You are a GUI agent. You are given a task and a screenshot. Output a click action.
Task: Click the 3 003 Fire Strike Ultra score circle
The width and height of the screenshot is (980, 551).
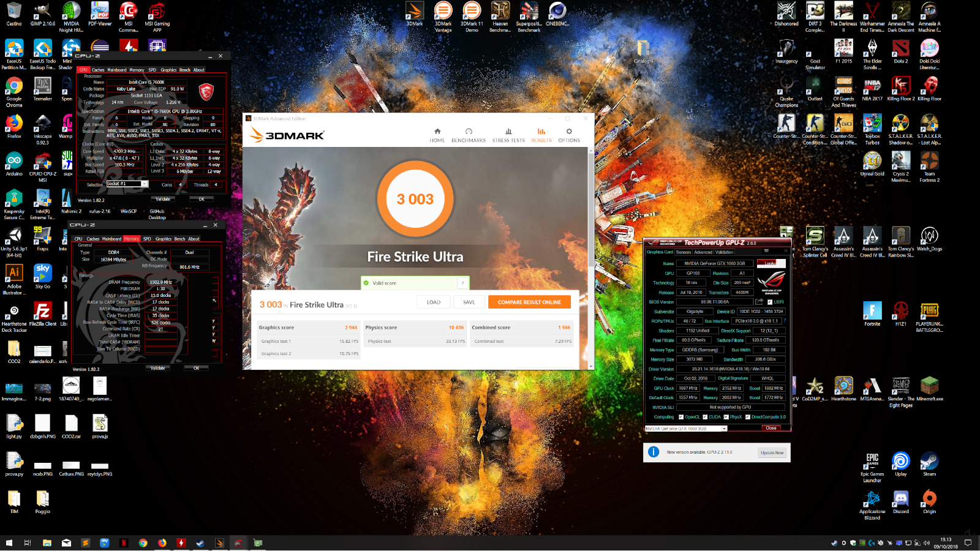point(415,199)
